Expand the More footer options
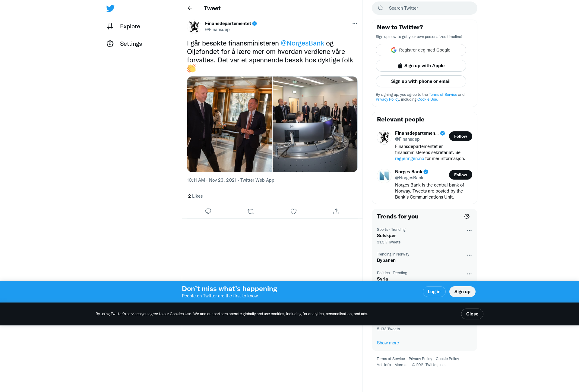The image size is (579, 392). (401, 365)
